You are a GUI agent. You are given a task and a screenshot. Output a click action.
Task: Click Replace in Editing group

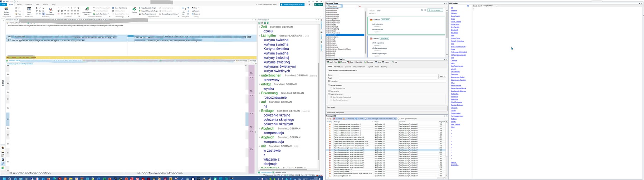(x=196, y=11)
